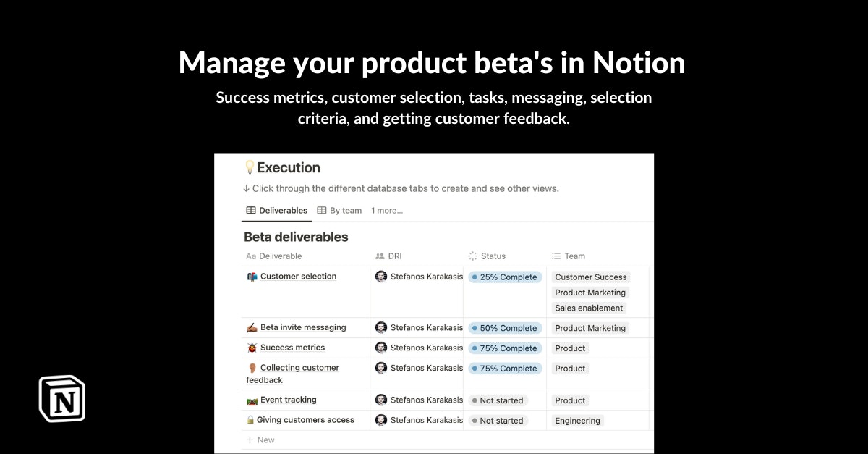Click the avatar in Collecting customer feedback row
Image resolution: width=868 pixels, height=454 pixels.
tap(381, 368)
